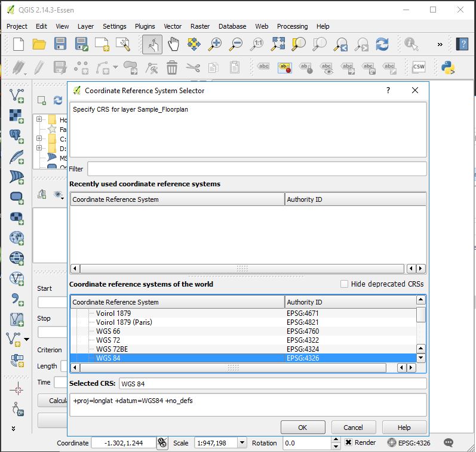Open the Processing menu
Screen dimensions: 476x452
coord(292,26)
